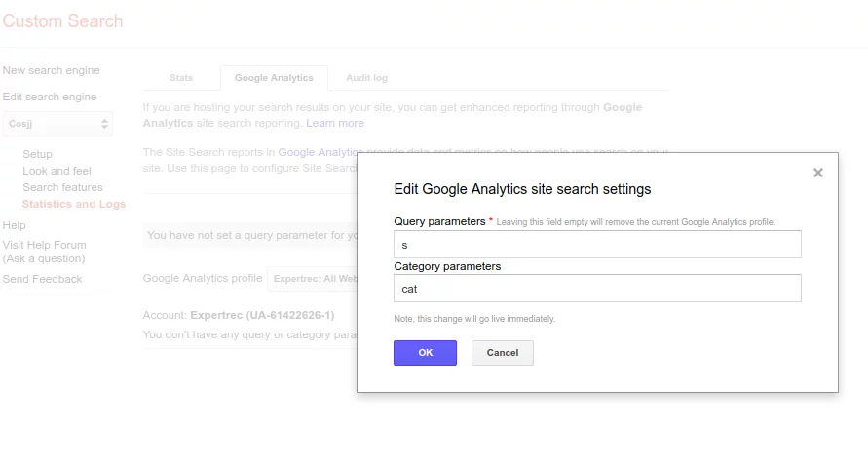
Task: Open the Cosjj search engine dropdown
Action: [58, 124]
